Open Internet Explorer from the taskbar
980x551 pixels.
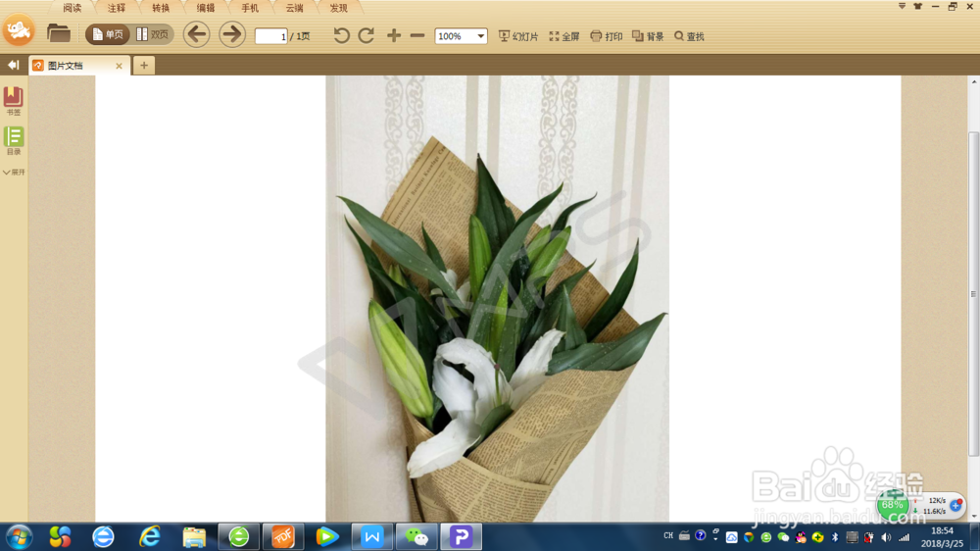click(x=149, y=536)
